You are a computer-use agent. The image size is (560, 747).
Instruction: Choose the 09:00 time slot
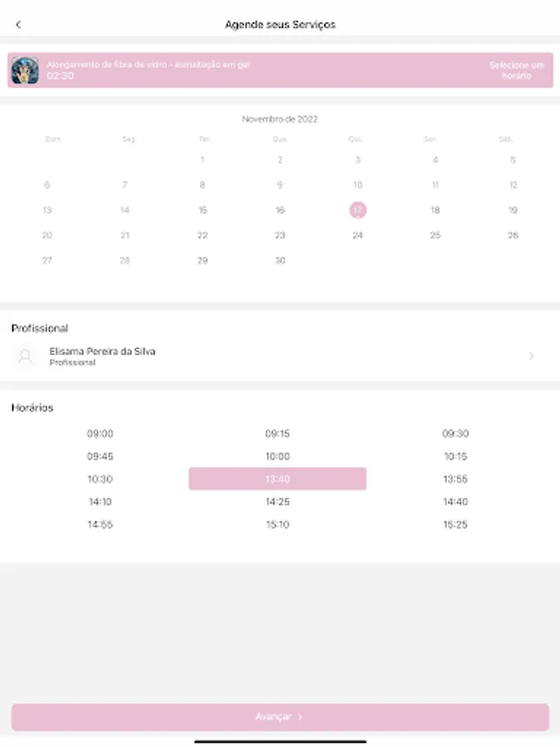[x=100, y=433]
